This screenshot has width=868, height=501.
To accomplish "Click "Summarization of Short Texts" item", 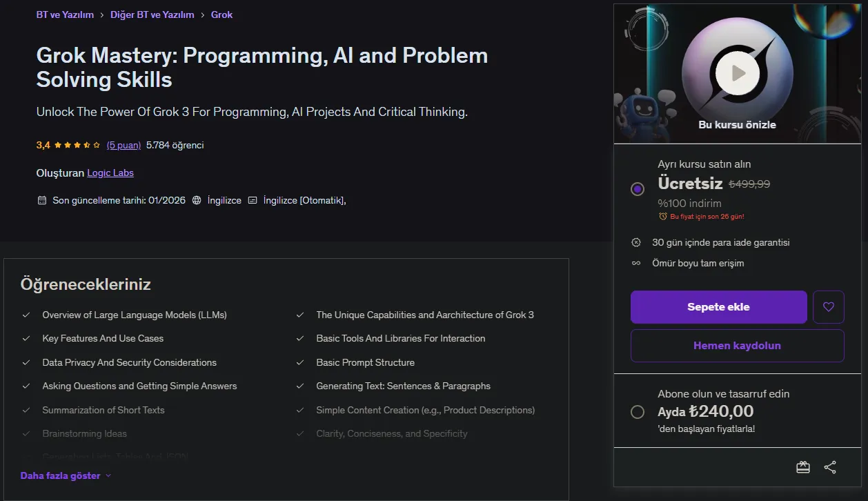I will (x=103, y=411).
